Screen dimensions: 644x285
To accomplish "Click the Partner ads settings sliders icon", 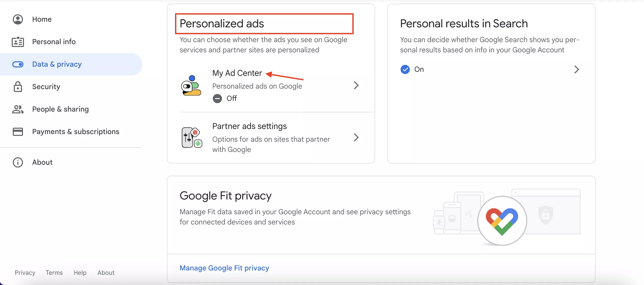I will (x=192, y=137).
